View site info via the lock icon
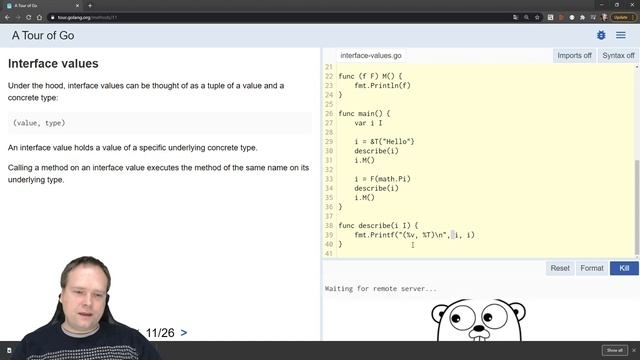This screenshot has height=360, width=640. [53, 18]
